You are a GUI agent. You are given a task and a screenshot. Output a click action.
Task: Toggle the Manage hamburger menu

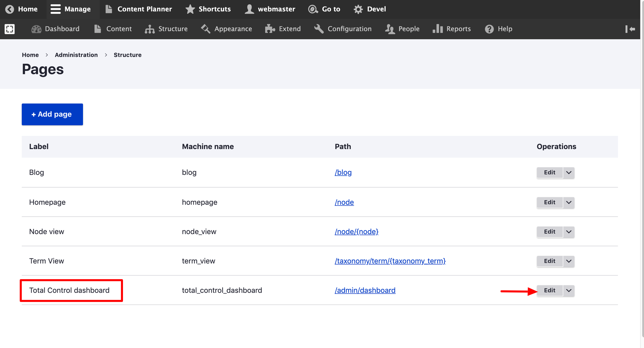55,9
